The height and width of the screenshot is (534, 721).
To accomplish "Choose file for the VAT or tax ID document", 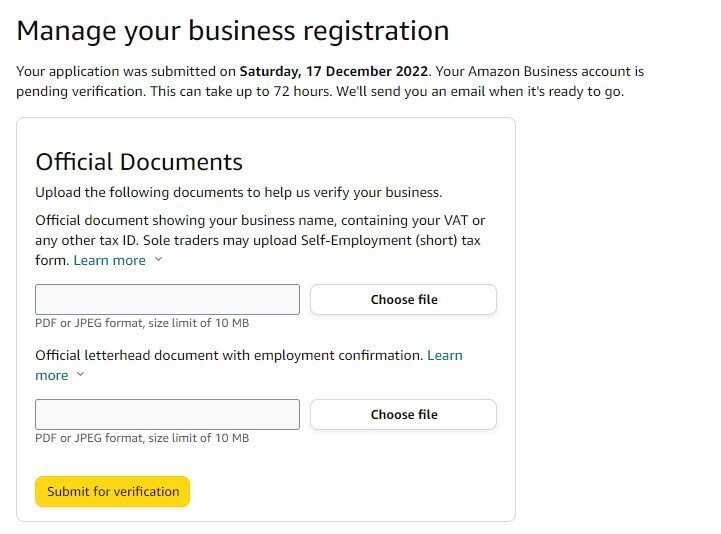I will point(403,299).
